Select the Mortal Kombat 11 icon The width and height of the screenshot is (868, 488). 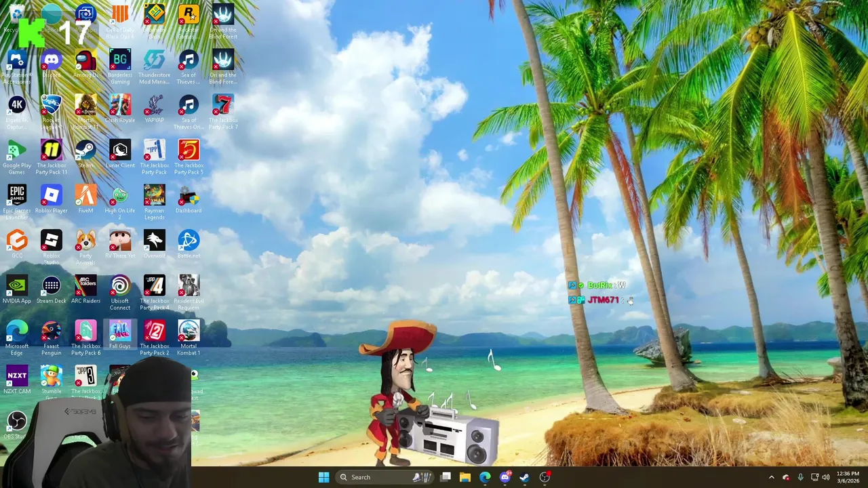(x=85, y=112)
